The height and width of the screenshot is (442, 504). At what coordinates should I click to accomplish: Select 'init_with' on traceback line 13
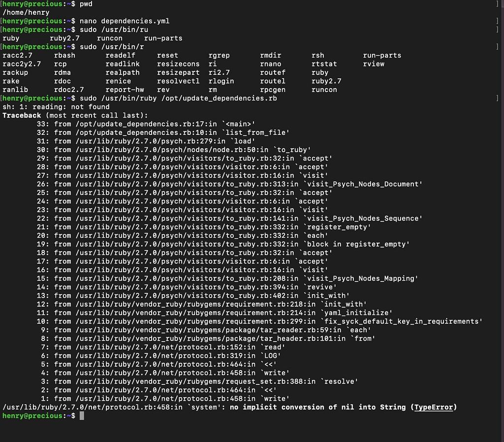326,296
